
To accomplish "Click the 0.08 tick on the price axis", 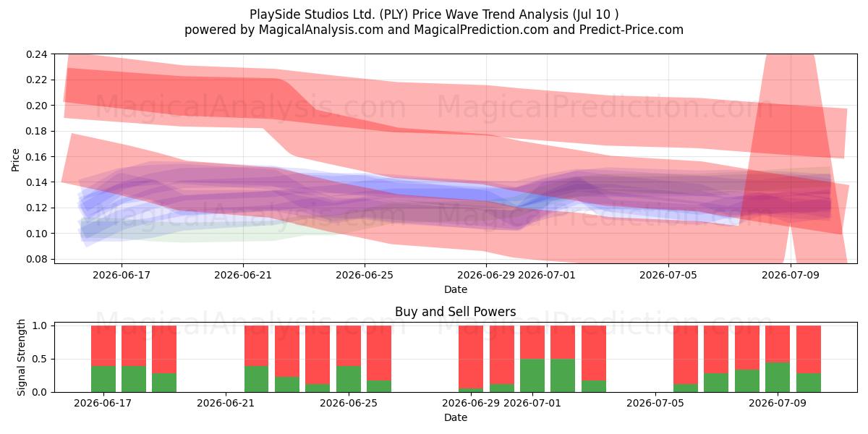I will [37, 259].
